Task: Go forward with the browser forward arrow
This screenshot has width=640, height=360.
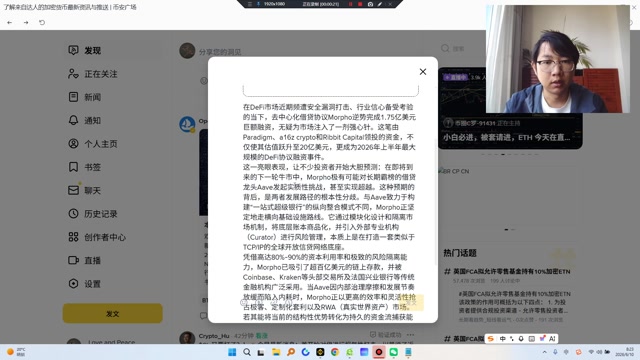Action: pos(26,22)
